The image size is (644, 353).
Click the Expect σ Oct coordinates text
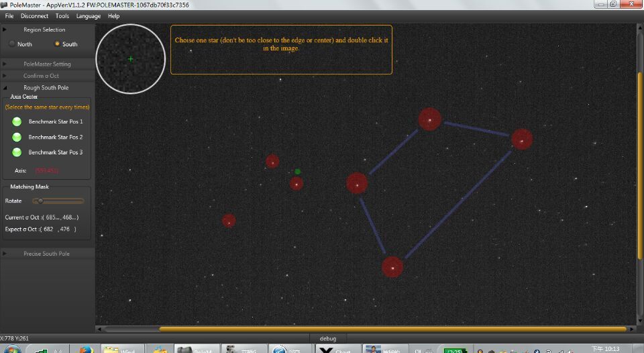click(x=41, y=230)
